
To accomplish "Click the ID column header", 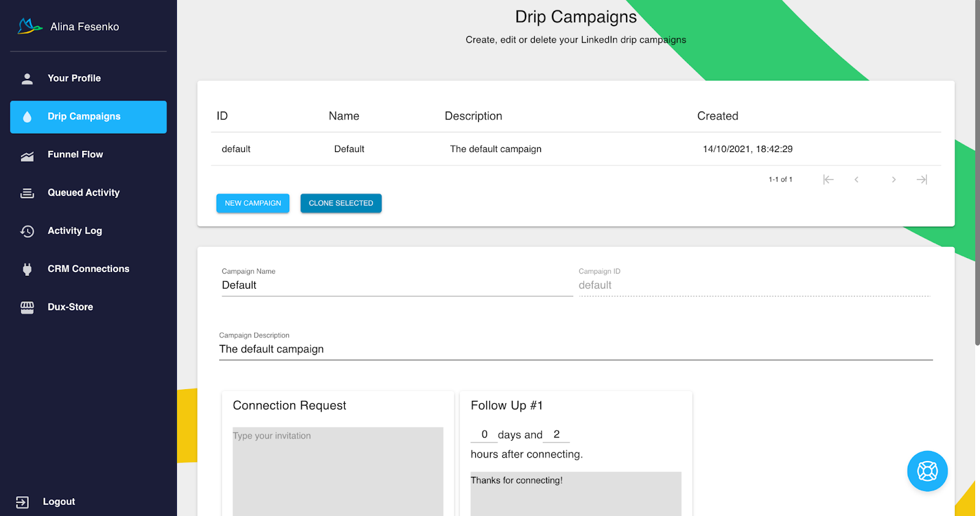I will pos(222,116).
